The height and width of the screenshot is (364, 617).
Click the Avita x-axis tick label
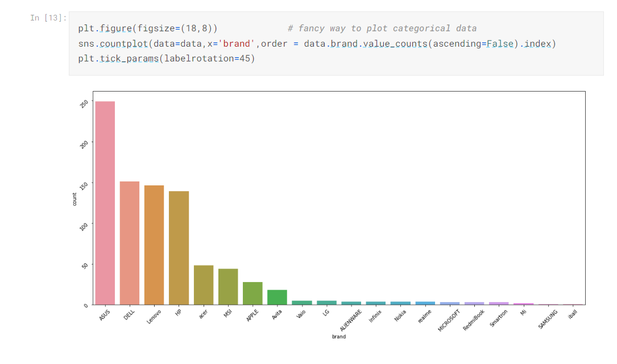(x=276, y=315)
